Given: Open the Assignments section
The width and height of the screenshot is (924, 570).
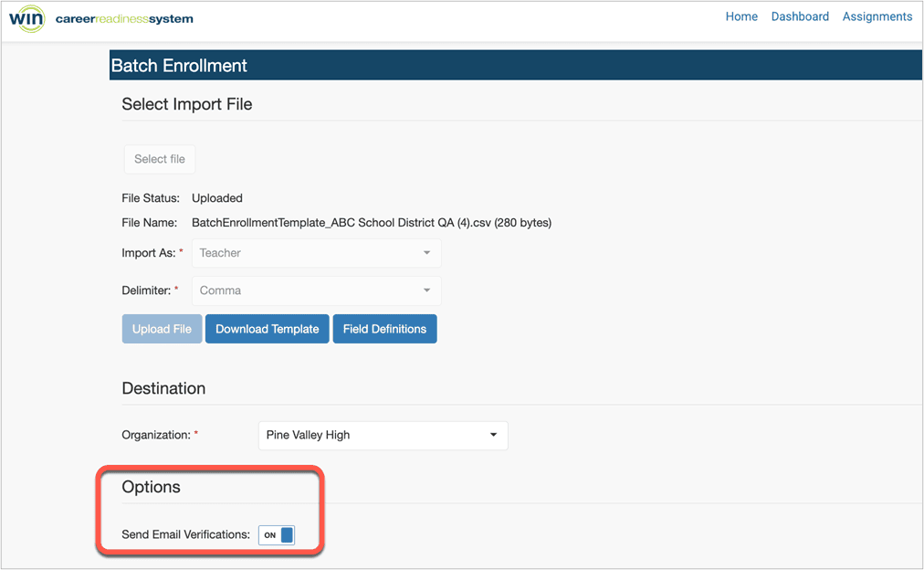Looking at the screenshot, I should (877, 16).
